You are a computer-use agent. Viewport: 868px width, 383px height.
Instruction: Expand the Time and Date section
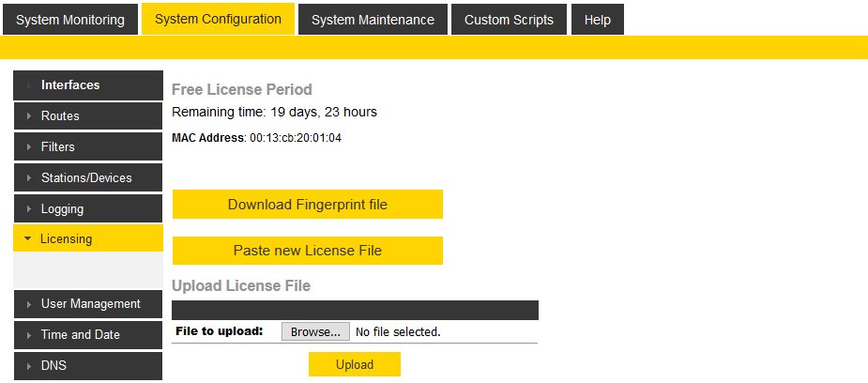(87, 335)
